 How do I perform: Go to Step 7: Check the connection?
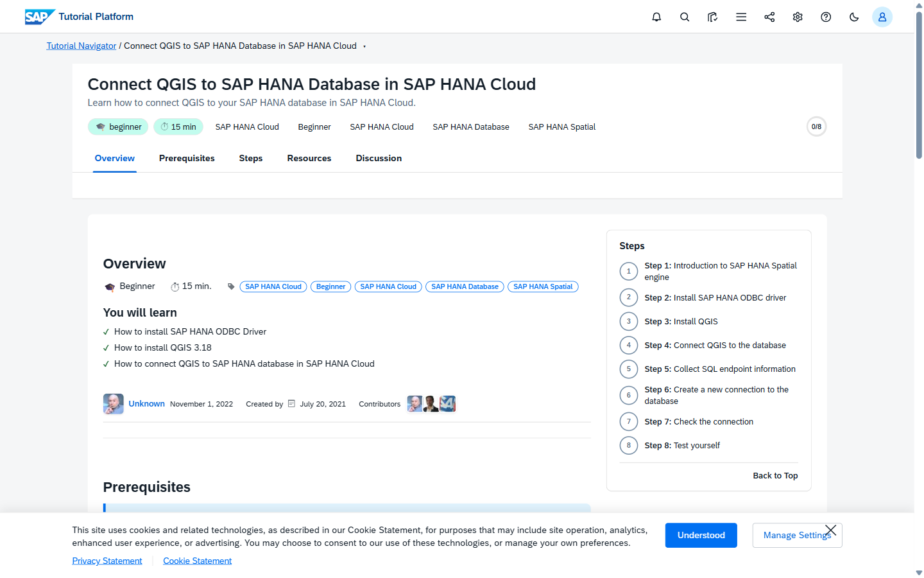pos(699,421)
